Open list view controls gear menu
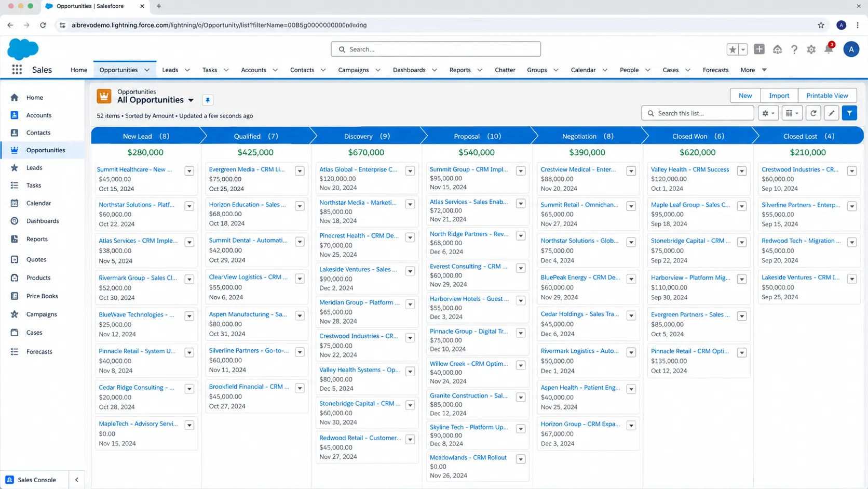The width and height of the screenshot is (868, 489). tap(768, 113)
